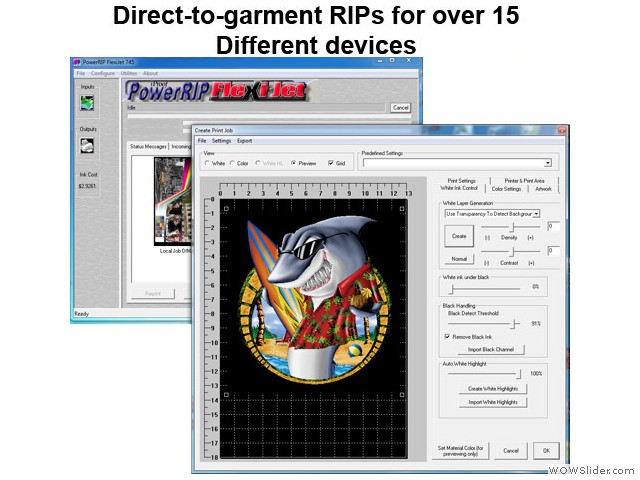This screenshot has height=480, width=640.
Task: Open File menu in Create Print Job
Action: [202, 141]
